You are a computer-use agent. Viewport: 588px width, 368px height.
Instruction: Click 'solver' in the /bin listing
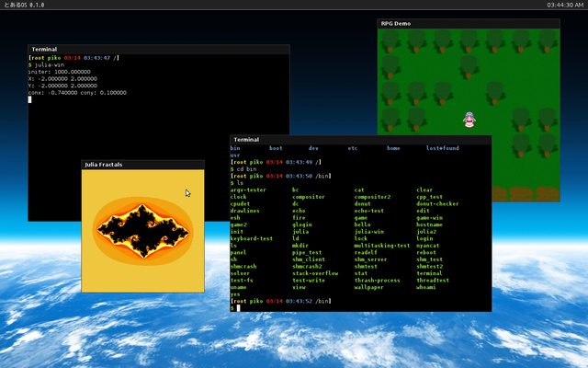pyautogui.click(x=240, y=273)
